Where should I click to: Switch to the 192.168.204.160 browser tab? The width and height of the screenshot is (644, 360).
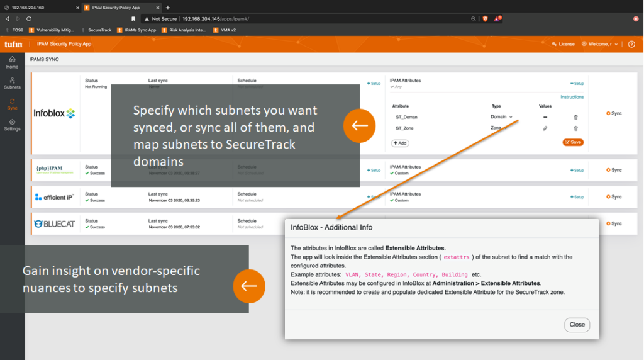click(x=38, y=8)
